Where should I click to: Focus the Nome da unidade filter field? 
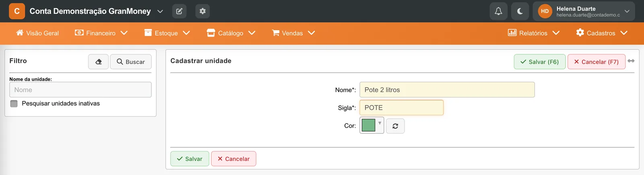pos(80,90)
